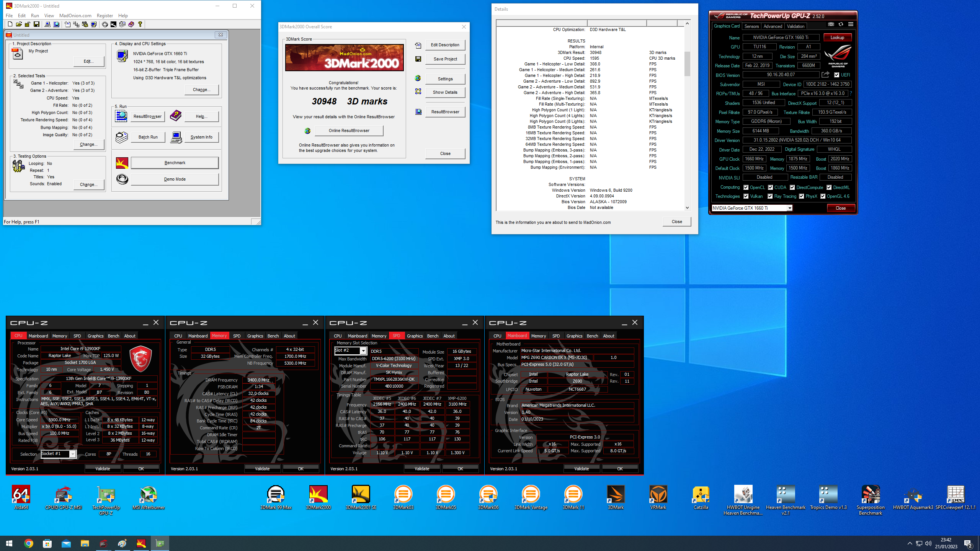Click Save floppy icon in 3DMark2000 toolbar
980x551 pixels.
(36, 24)
